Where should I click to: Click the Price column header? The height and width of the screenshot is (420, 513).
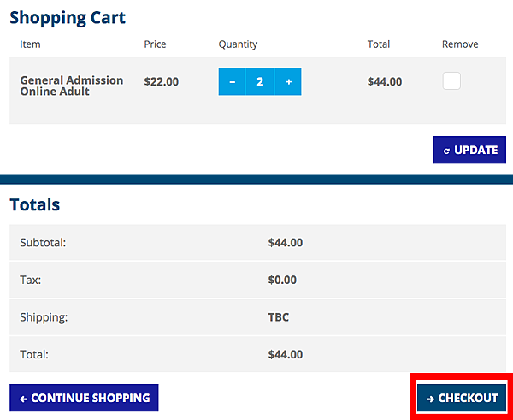coord(155,44)
